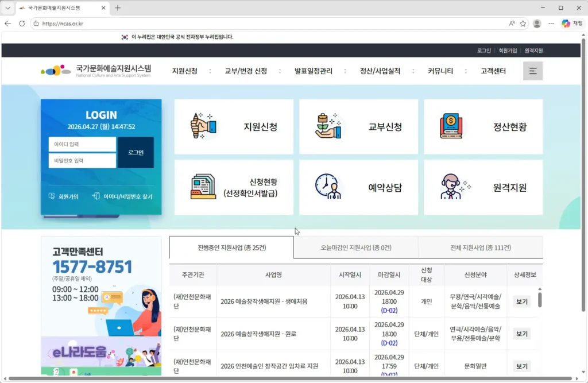Viewport: 588px width, 383px height.
Task: Switch to 전체 지원사업 (총 111건) tab
Action: 481,247
